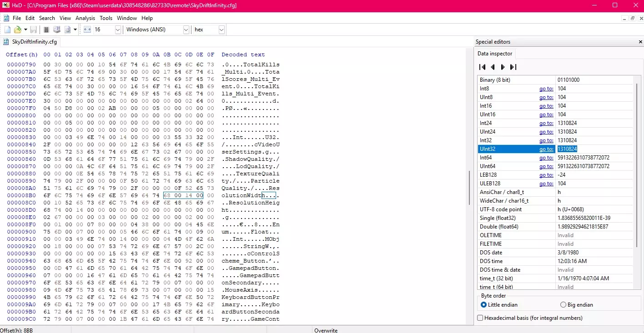Open the Help menu
644x333 pixels.
click(147, 18)
